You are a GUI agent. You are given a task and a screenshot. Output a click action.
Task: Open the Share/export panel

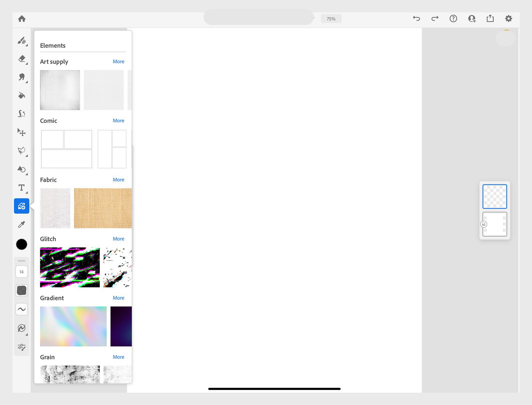point(490,19)
